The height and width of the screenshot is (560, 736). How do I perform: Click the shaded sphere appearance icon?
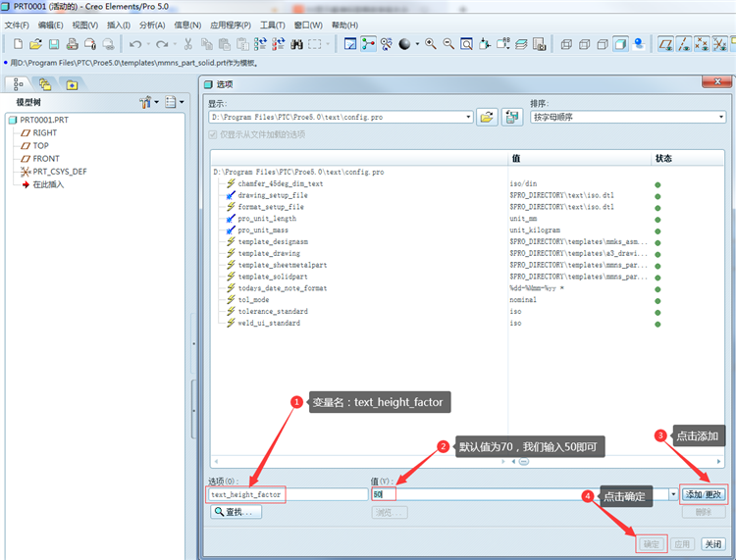(404, 44)
